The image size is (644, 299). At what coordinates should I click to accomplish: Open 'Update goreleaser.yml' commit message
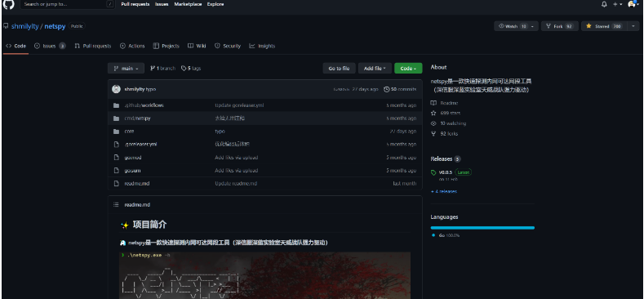pyautogui.click(x=239, y=105)
